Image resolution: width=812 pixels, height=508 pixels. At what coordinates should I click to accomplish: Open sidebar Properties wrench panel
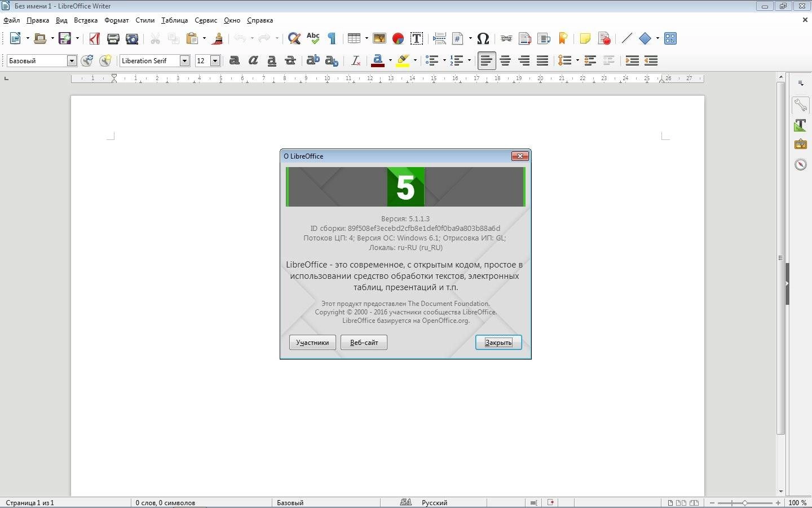point(801,104)
